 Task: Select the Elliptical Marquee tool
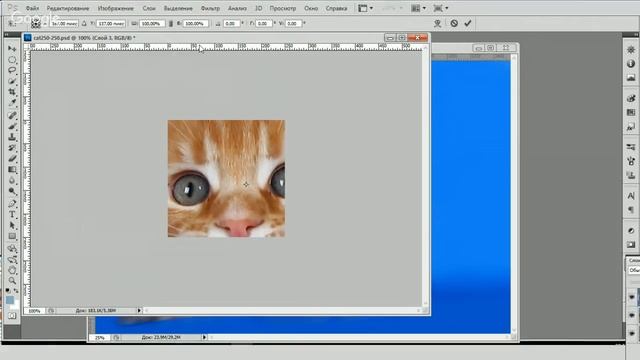[x=12, y=60]
